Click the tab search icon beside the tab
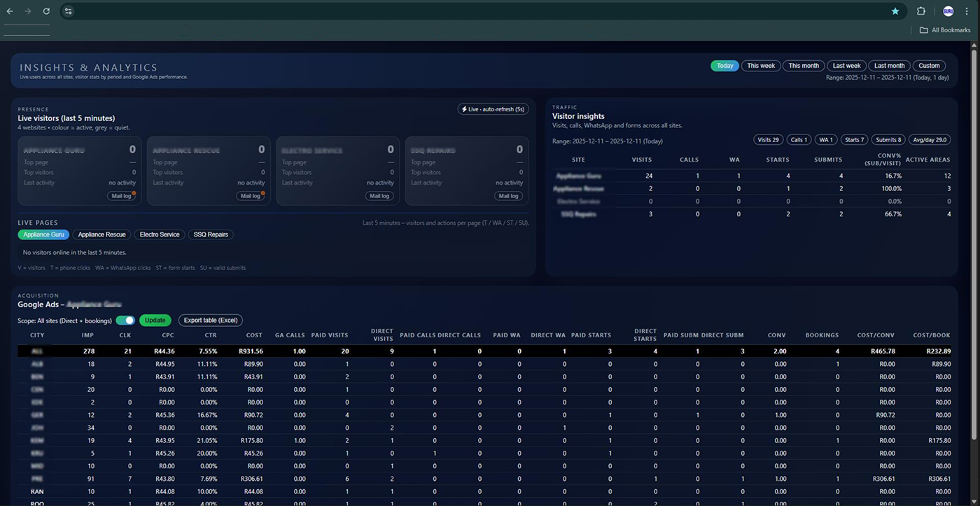The height and width of the screenshot is (506, 980). coord(68,11)
